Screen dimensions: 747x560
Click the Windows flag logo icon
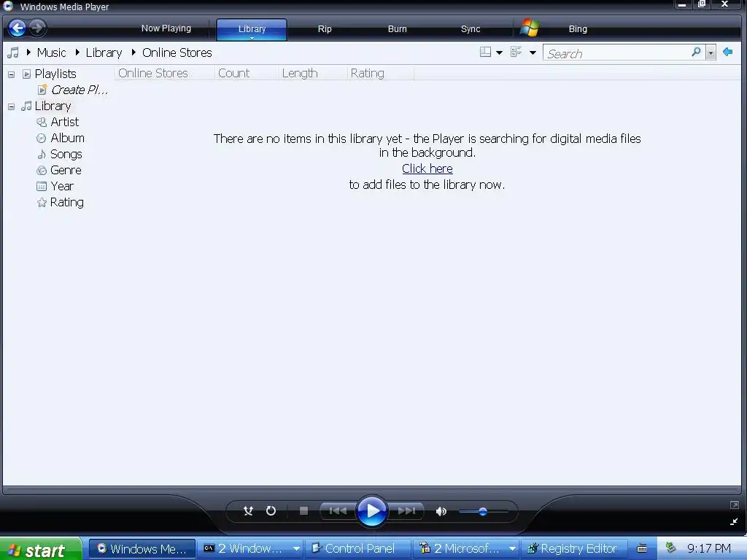[x=529, y=28]
